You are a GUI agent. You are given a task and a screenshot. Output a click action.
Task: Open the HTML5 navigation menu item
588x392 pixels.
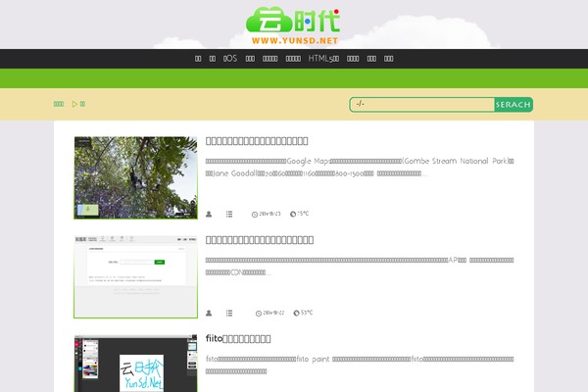323,59
